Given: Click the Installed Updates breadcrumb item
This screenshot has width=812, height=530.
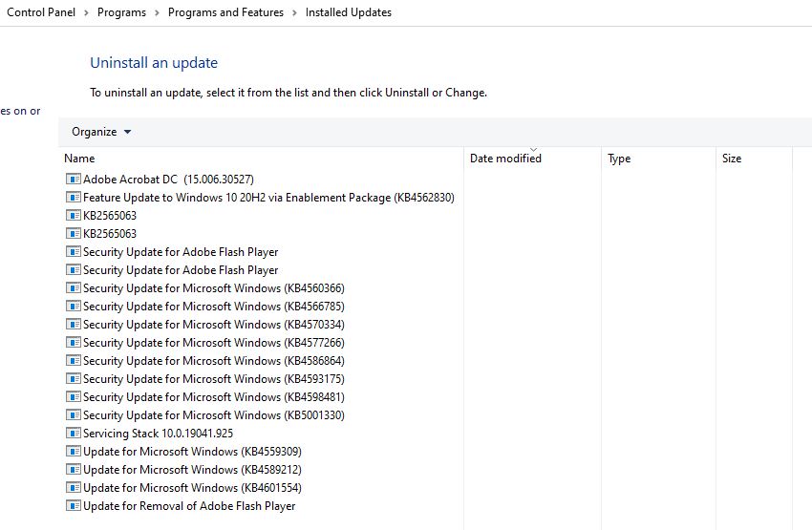Looking at the screenshot, I should click(x=349, y=12).
